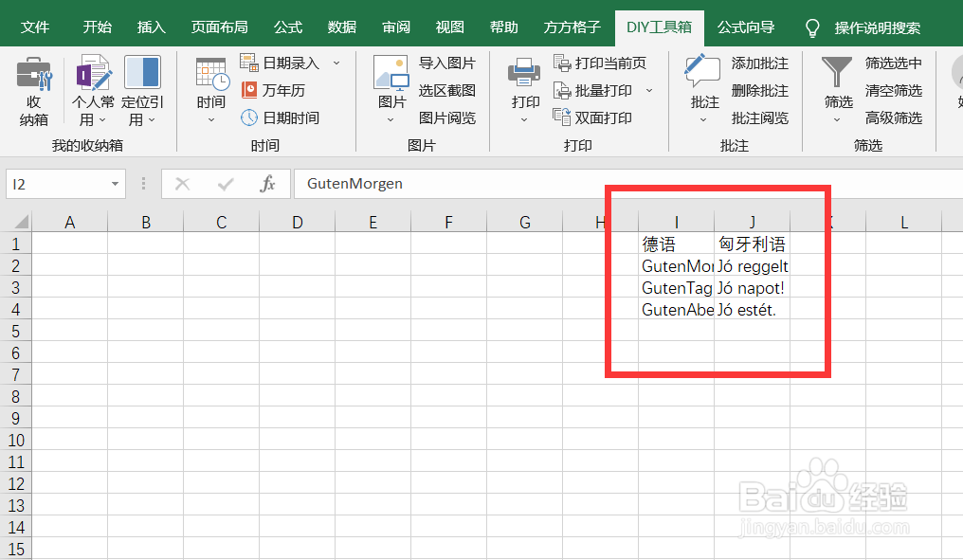Expand the 图片 dropdown arrow
Image resolution: width=963 pixels, height=560 pixels.
[391, 120]
